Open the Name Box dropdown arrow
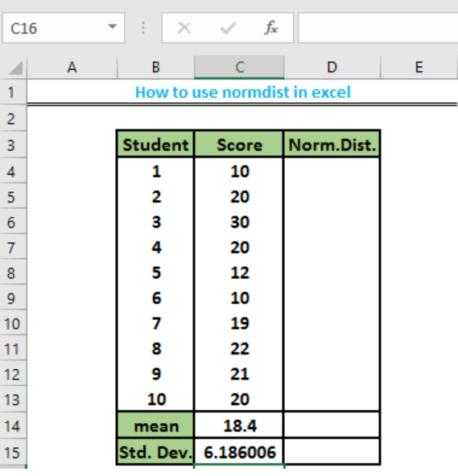Image resolution: width=458 pixels, height=476 pixels. 113,27
